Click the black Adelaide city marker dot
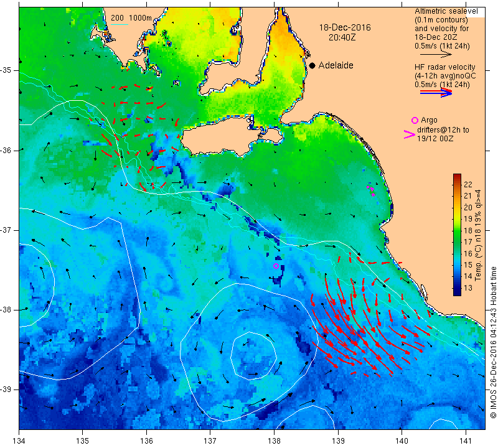This screenshot has width=498, height=448. point(312,65)
